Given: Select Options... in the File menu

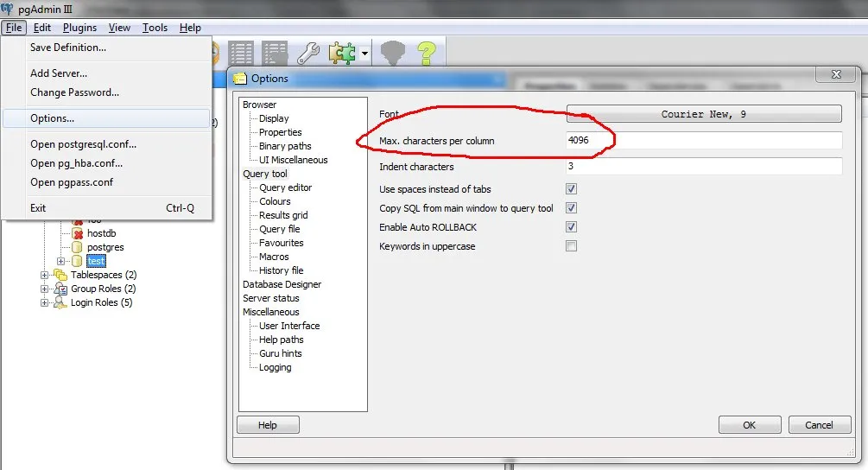Looking at the screenshot, I should pyautogui.click(x=106, y=118).
